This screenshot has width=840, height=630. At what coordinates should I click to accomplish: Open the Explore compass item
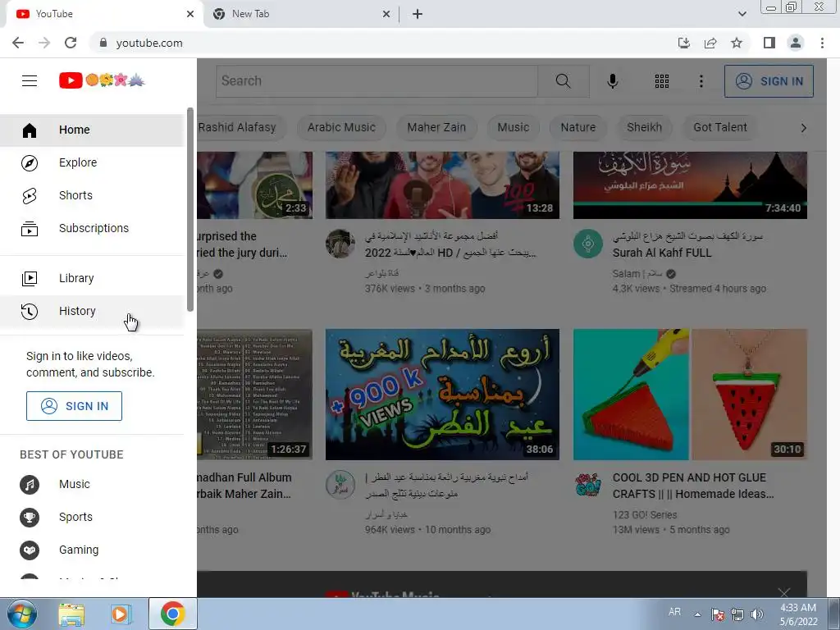(92, 163)
